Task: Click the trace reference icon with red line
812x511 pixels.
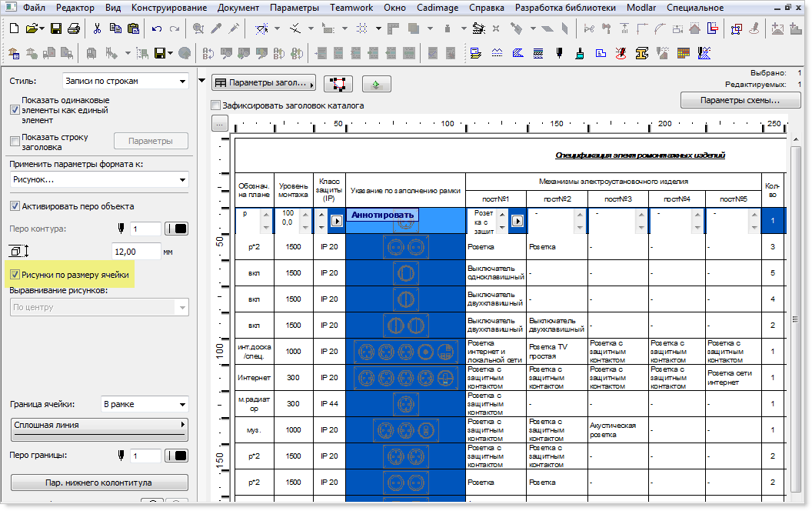Action: (x=713, y=28)
